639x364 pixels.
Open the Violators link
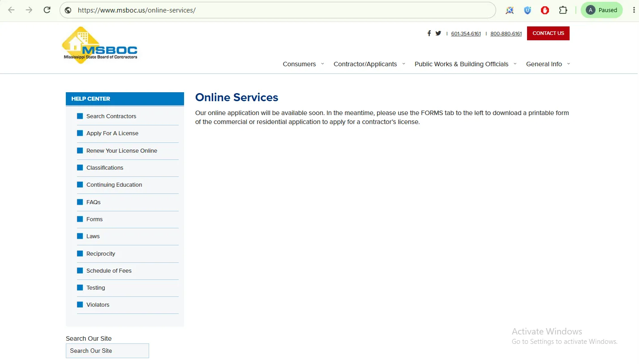pos(98,304)
